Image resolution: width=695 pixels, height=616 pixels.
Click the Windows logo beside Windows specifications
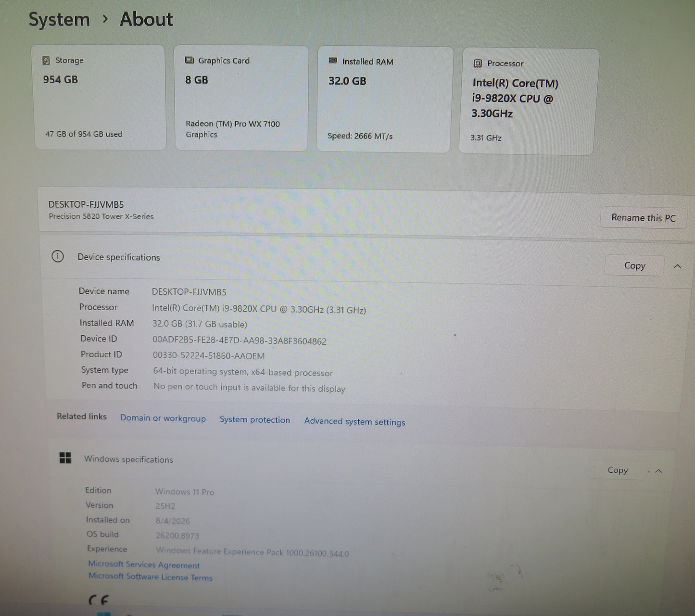coord(65,458)
